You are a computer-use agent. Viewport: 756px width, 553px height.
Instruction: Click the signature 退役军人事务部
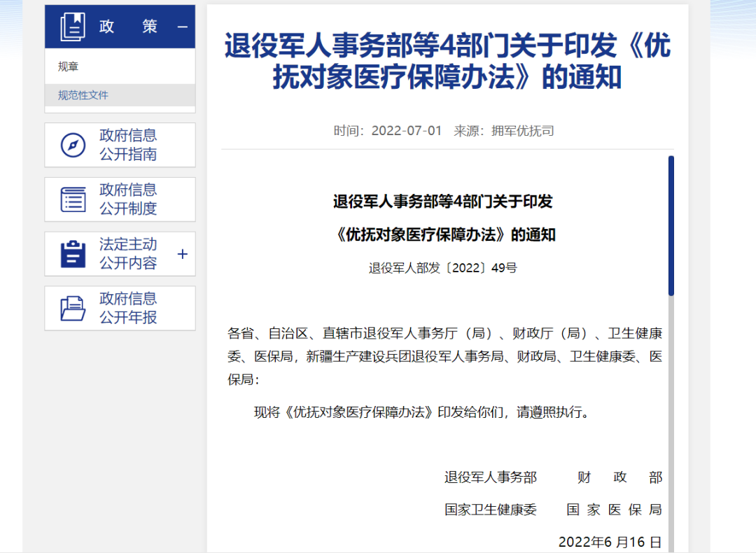coord(490,477)
